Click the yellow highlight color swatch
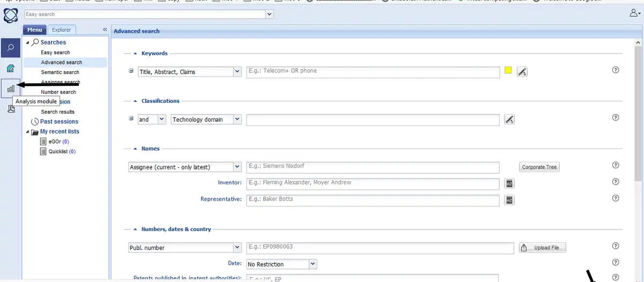644x282 pixels. 509,71
